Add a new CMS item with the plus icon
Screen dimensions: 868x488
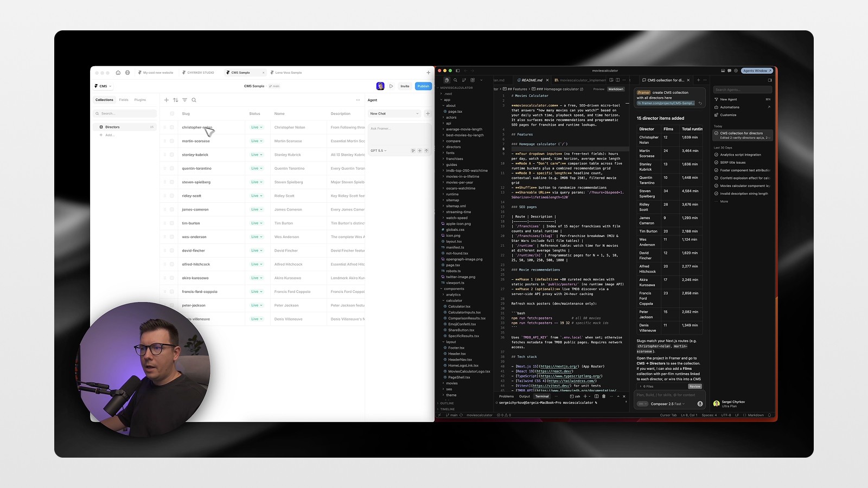[167, 100]
